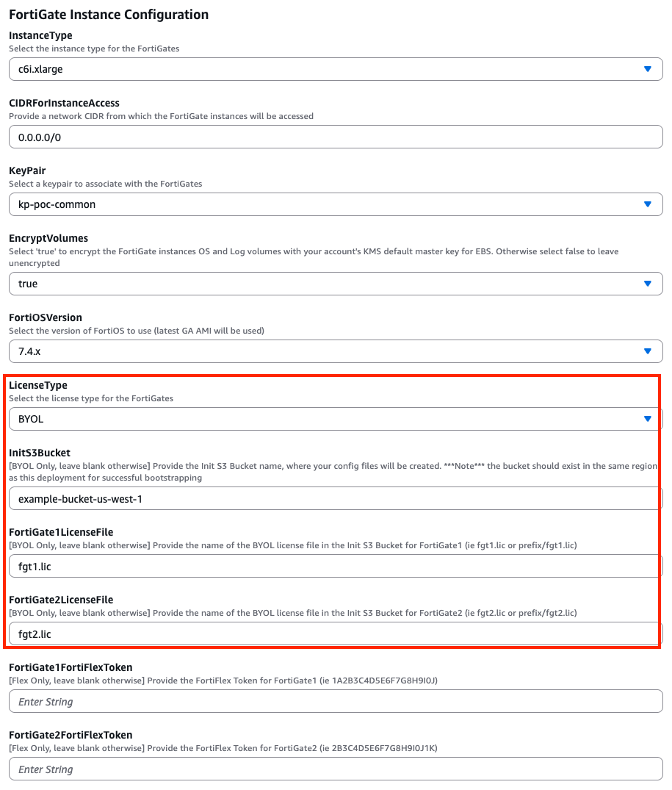Screen dimensions: 672x790
Task: Click the Init S3 Bucket name description text
Action: (333, 472)
